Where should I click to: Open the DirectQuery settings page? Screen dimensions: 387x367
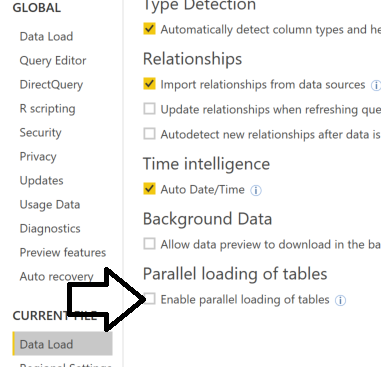pos(51,85)
